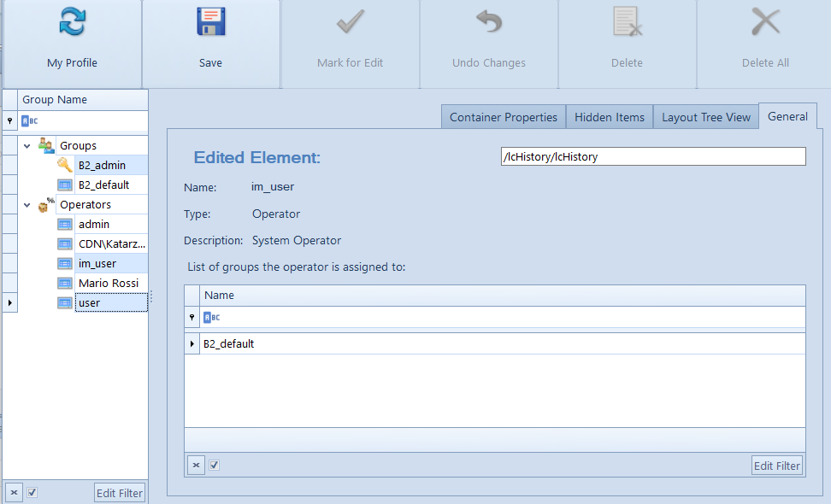Image resolution: width=831 pixels, height=504 pixels.
Task: Click the Delete All X icon
Action: pos(765,22)
